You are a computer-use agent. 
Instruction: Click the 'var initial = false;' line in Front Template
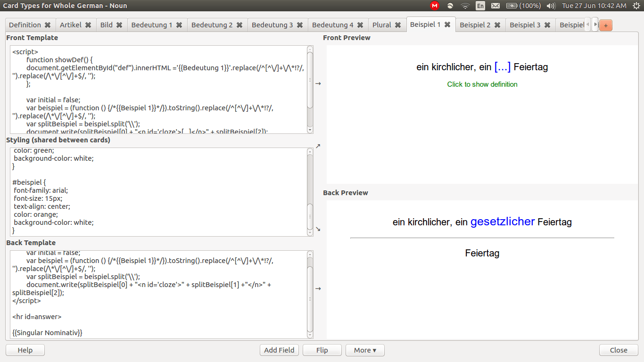[x=53, y=100]
